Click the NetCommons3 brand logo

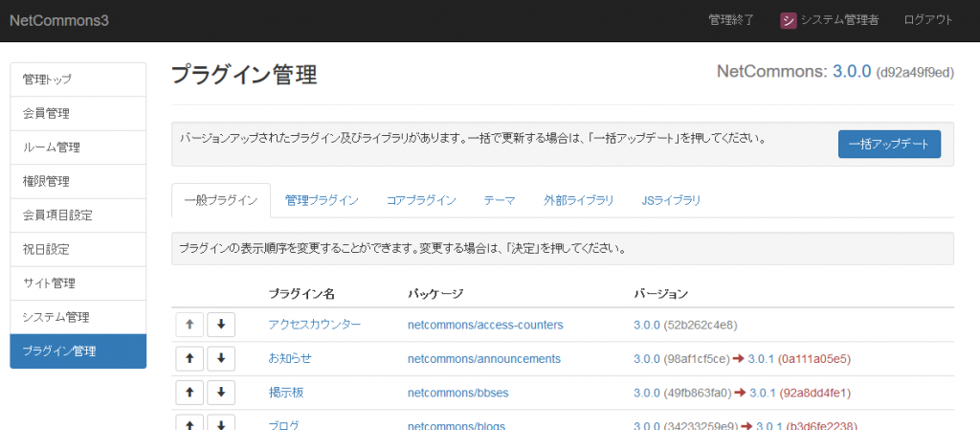[58, 20]
